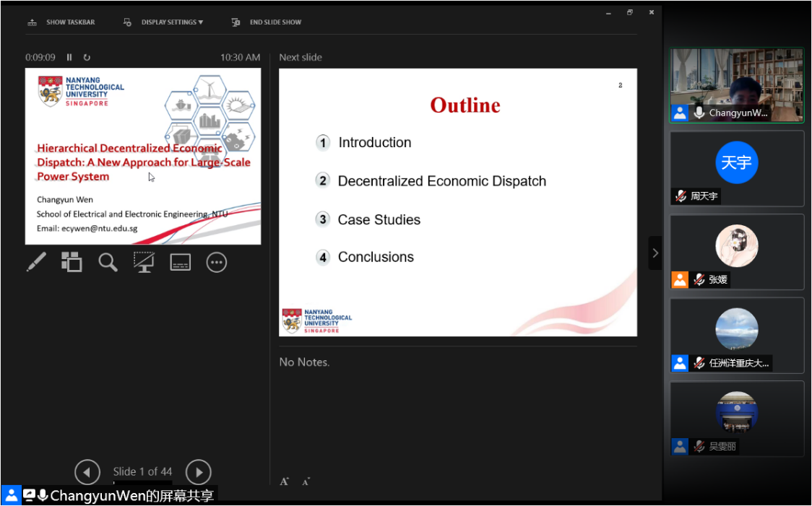Screen dimensions: 812x506
Task: Click the muted mic icon for 周天宇
Action: click(680, 196)
